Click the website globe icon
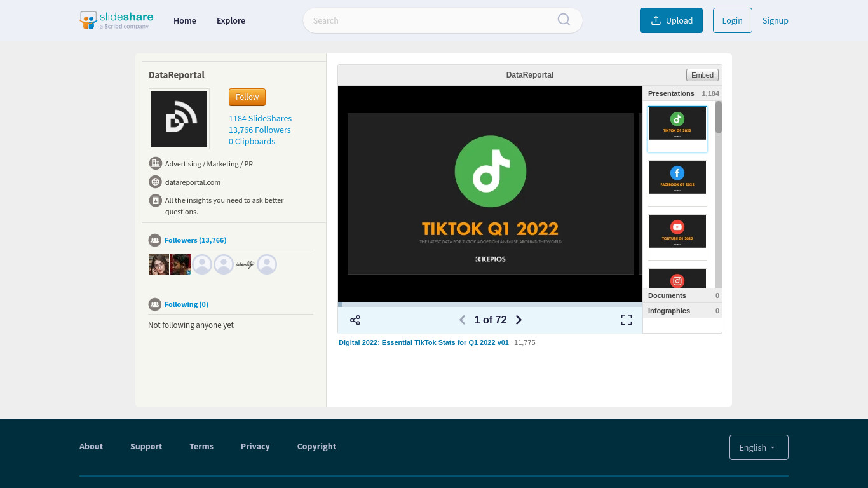Screen dimensions: 868x488 [156, 182]
